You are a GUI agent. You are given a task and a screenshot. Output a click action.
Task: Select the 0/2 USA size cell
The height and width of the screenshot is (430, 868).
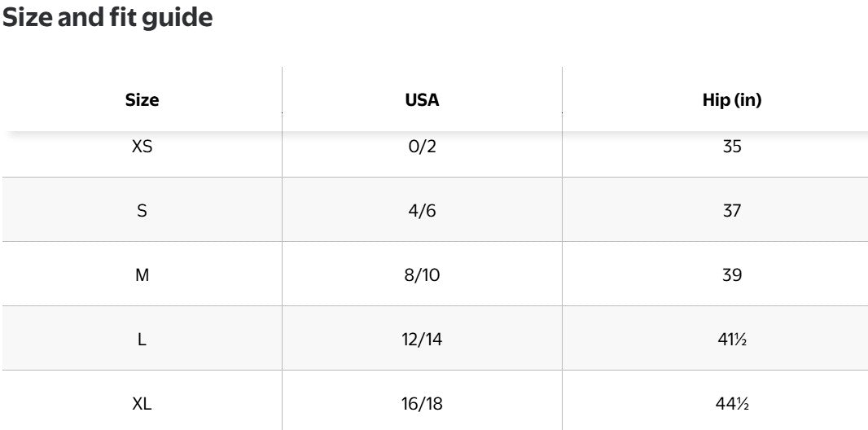point(422,147)
